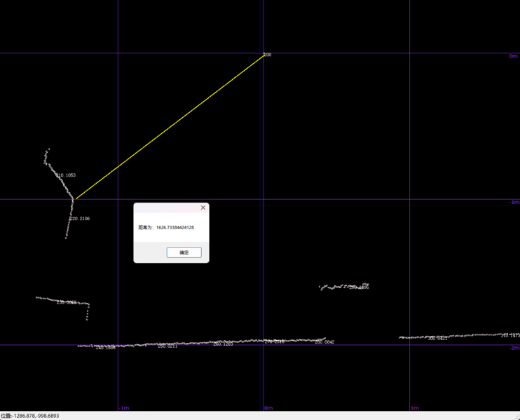Click the -1m label on the bottom axis
The image size is (520, 420).
123,408
